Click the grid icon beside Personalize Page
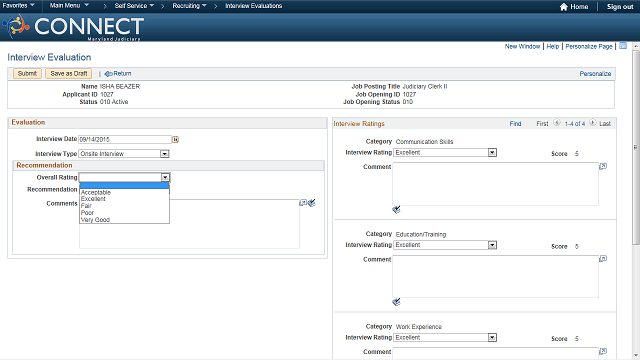Screen dimensions: 640x360 (623, 46)
